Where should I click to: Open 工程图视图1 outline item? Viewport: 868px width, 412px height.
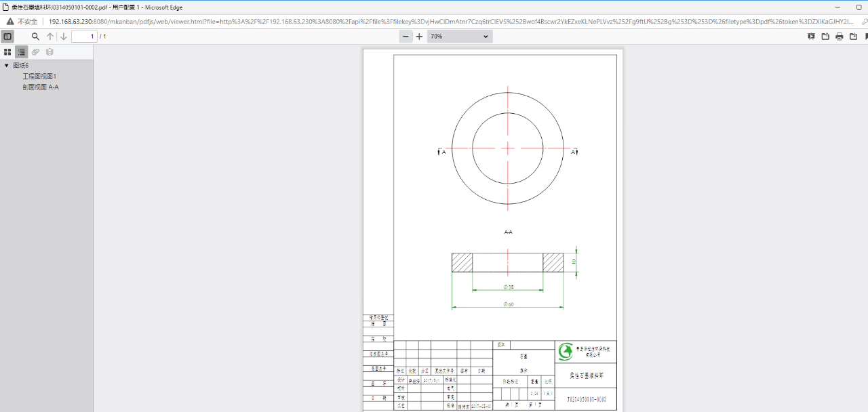pos(39,77)
